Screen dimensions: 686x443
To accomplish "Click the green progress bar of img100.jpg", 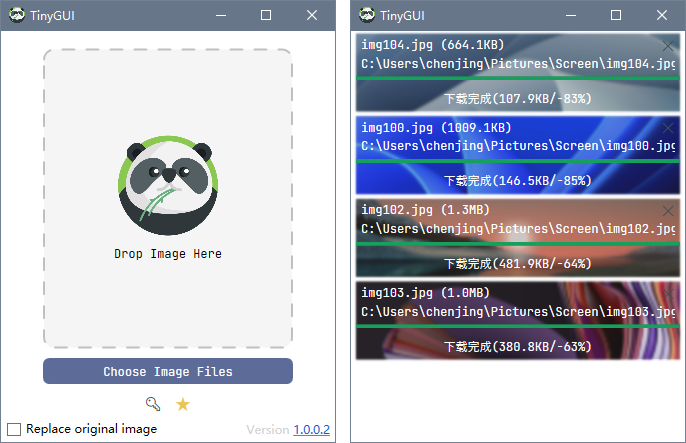I will pos(518,160).
